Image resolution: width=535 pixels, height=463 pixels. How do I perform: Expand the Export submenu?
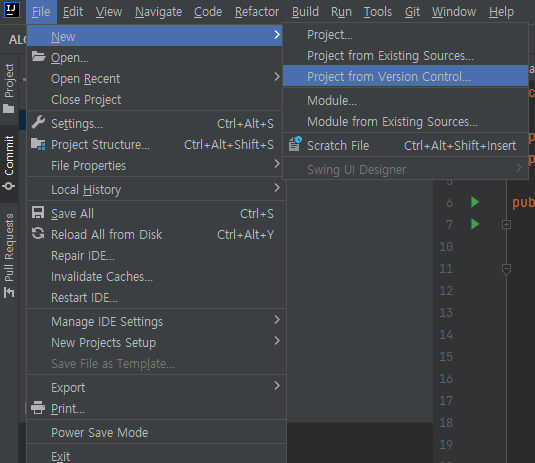156,388
